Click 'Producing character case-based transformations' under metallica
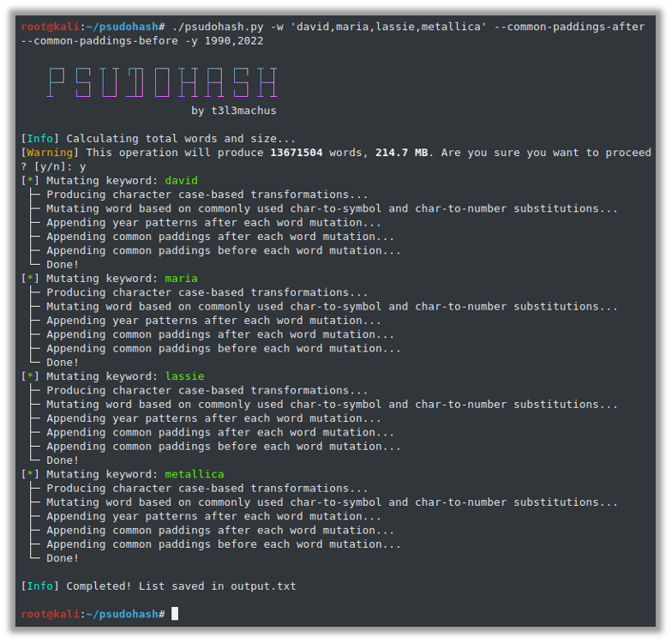672x643 pixels. 207,489
